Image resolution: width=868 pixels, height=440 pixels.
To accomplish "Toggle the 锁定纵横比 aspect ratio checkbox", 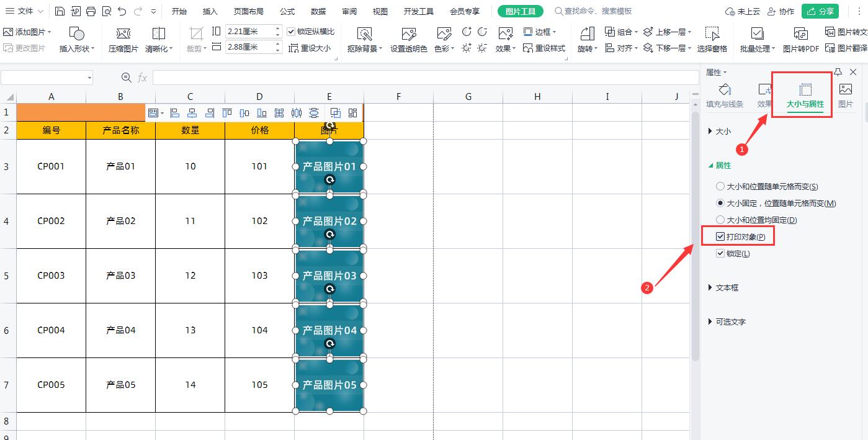I will 291,30.
